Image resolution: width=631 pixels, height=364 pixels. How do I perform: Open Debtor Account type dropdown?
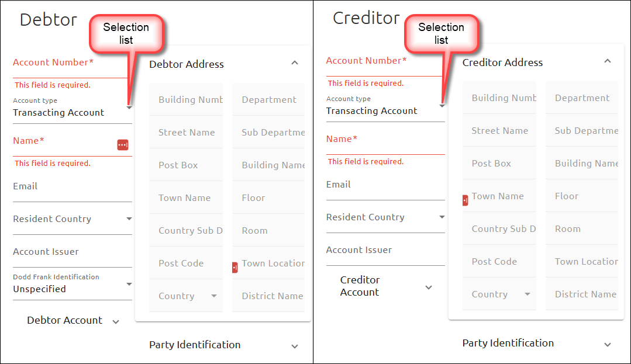pos(129,108)
